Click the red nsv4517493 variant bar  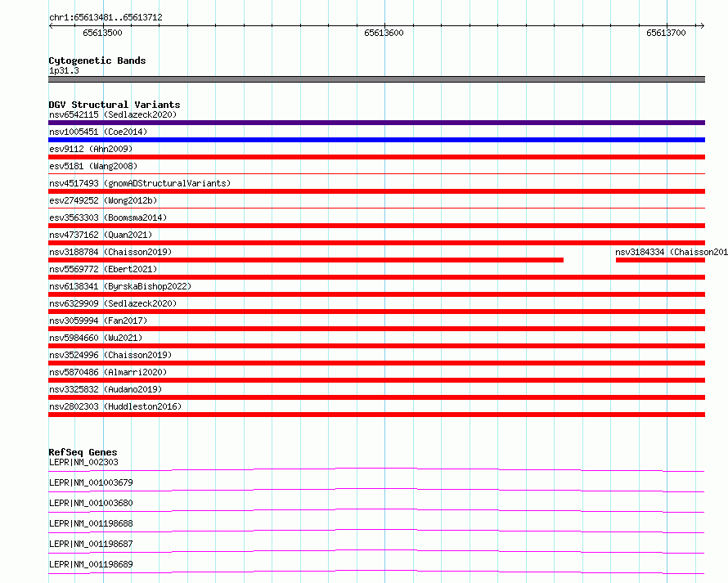pos(376,191)
